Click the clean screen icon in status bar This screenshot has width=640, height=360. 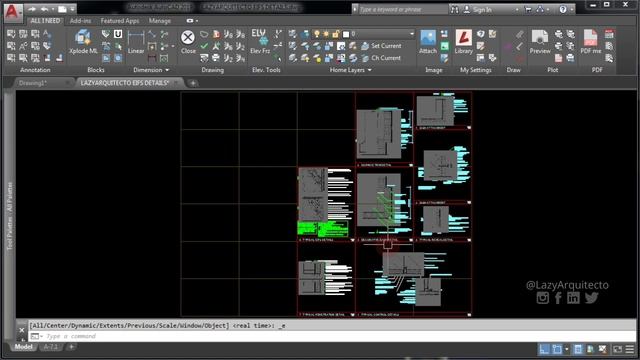click(618, 349)
